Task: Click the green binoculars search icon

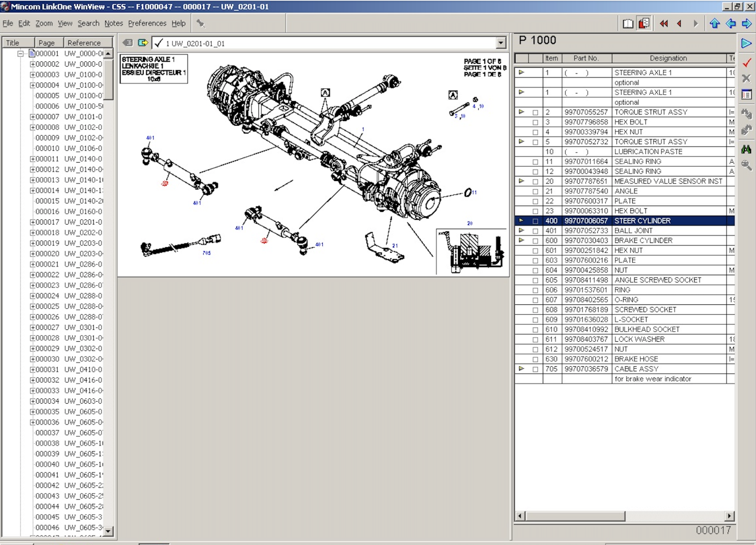Action: pos(747,149)
